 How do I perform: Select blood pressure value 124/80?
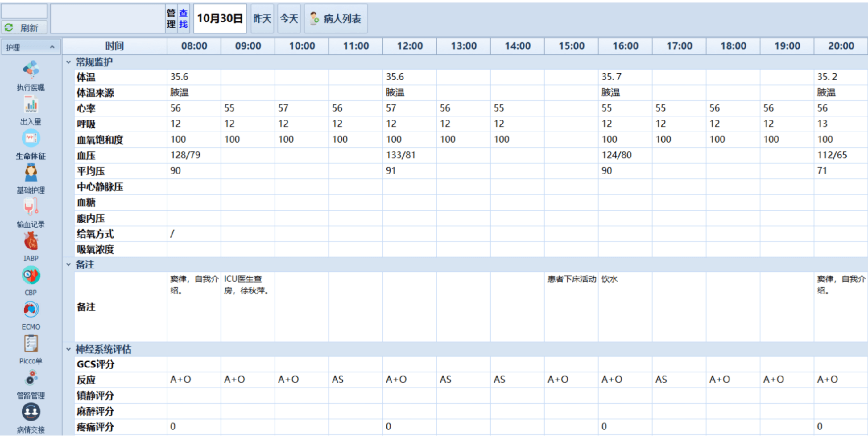click(x=617, y=155)
